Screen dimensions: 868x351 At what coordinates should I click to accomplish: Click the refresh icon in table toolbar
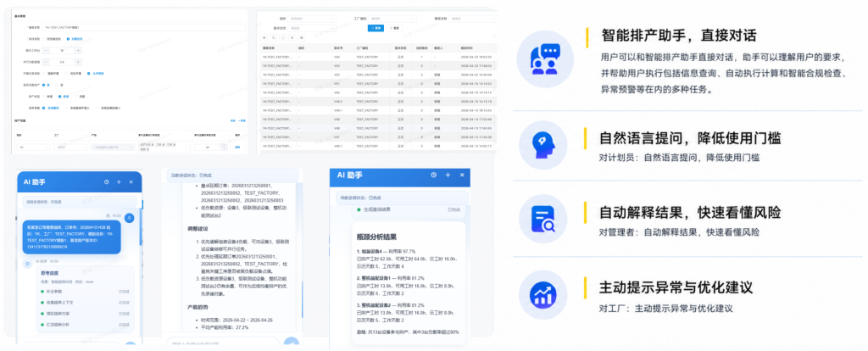point(274,37)
